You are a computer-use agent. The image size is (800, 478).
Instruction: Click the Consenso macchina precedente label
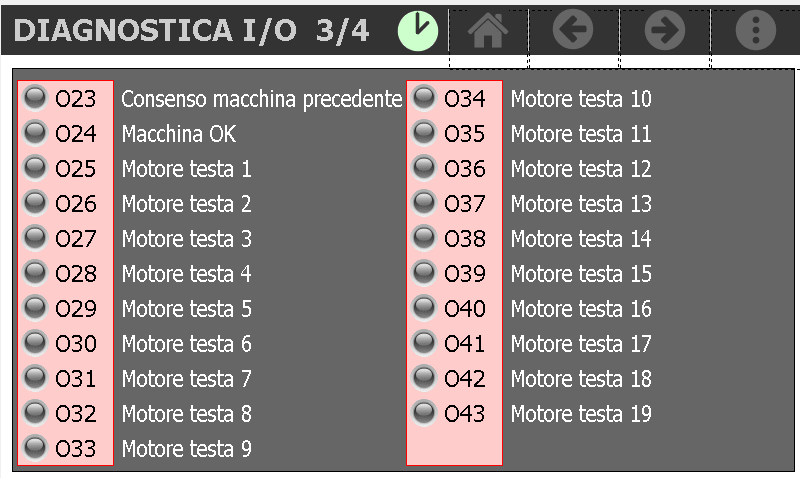pos(262,99)
